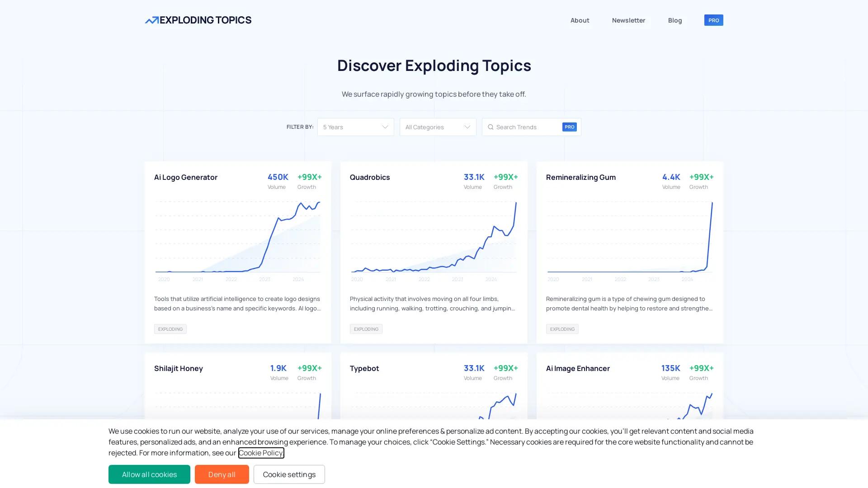Click the Newsletter menu item
This screenshot has width=868, height=488.
pos(628,20)
